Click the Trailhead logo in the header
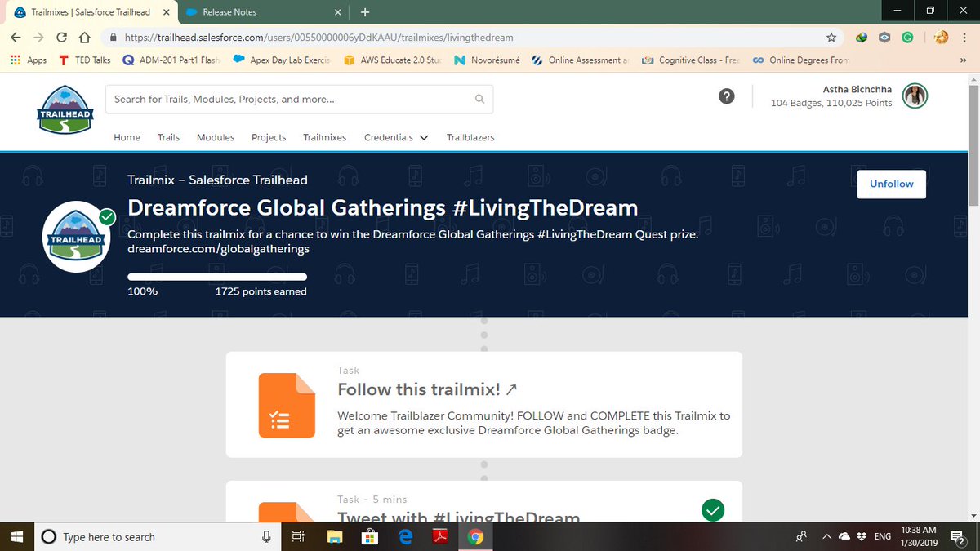This screenshot has height=551, width=980. tap(65, 110)
